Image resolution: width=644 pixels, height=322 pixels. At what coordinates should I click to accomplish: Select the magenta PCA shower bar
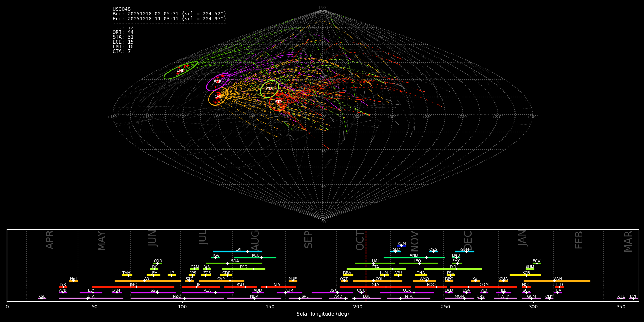208,293
